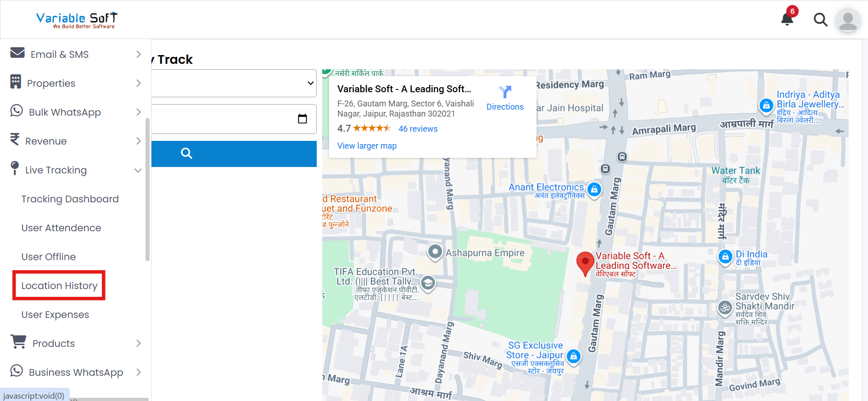The height and width of the screenshot is (401, 868).
Task: Click the blue search button
Action: (x=234, y=154)
